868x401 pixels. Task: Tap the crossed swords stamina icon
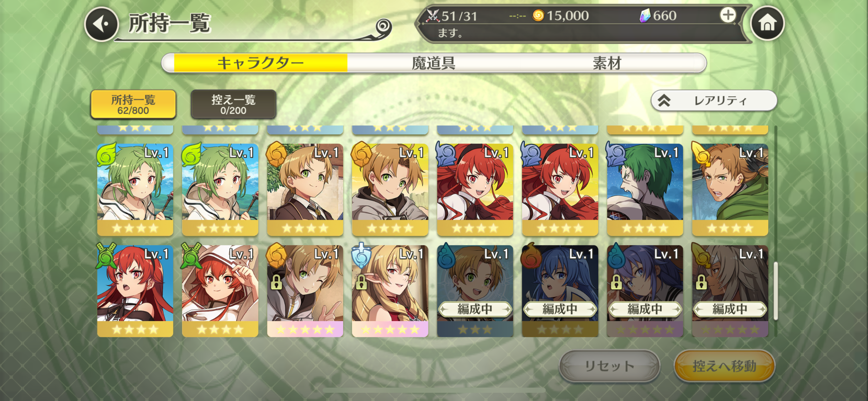pos(432,16)
